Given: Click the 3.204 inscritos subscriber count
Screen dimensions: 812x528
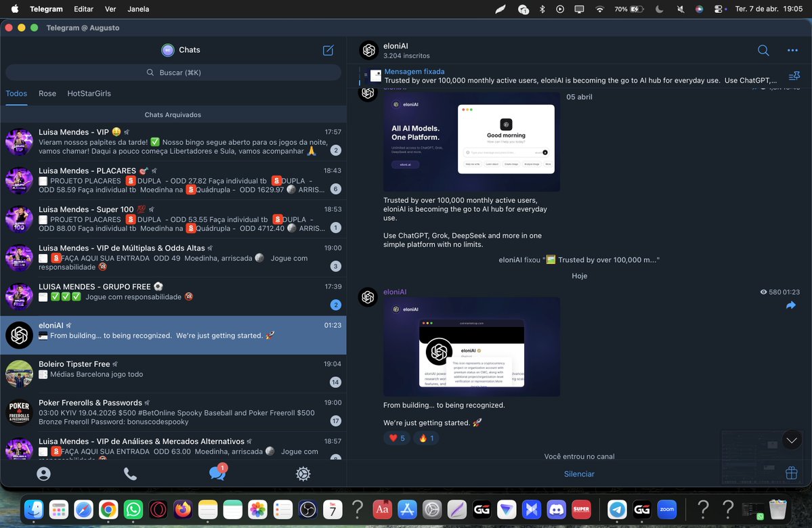Looking at the screenshot, I should coord(406,56).
